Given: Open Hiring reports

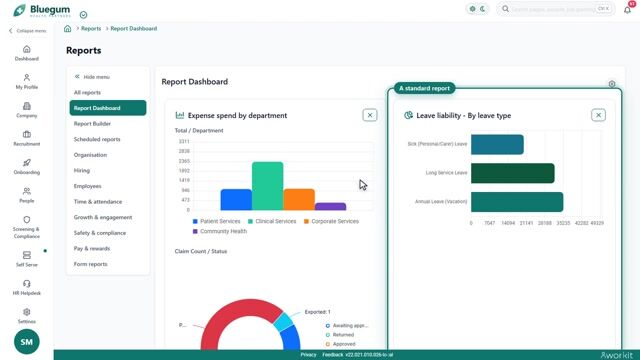Looking at the screenshot, I should [x=108, y=170].
